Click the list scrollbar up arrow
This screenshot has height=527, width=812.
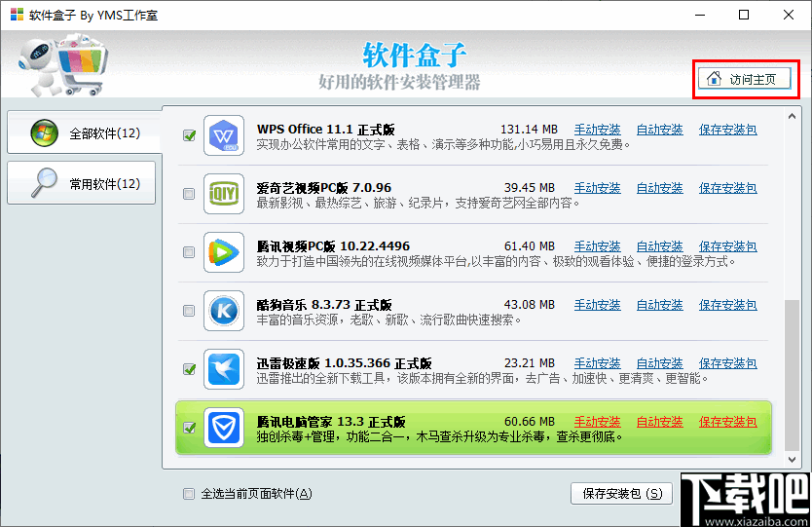tap(792, 116)
